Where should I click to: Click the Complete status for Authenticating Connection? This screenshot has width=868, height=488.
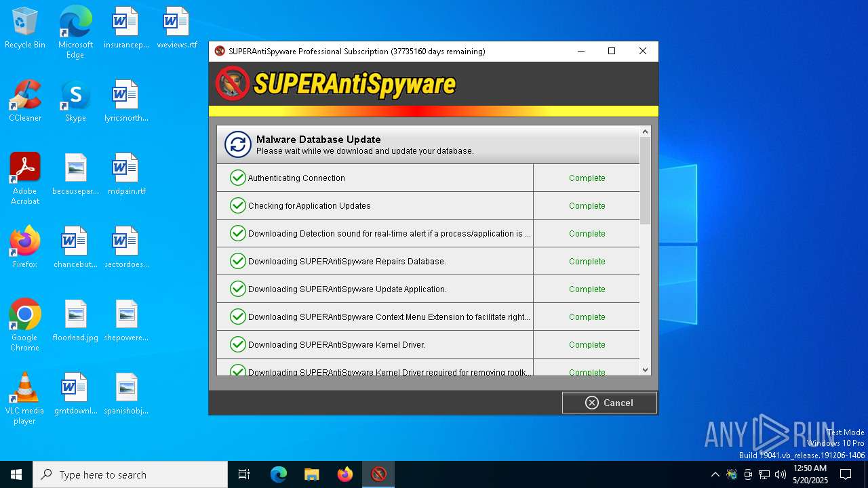(587, 178)
